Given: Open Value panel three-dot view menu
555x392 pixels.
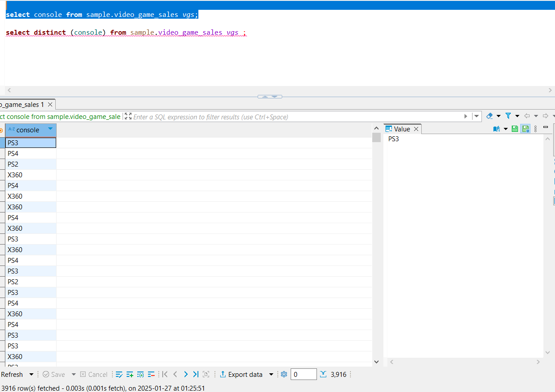Looking at the screenshot, I should [x=535, y=129].
